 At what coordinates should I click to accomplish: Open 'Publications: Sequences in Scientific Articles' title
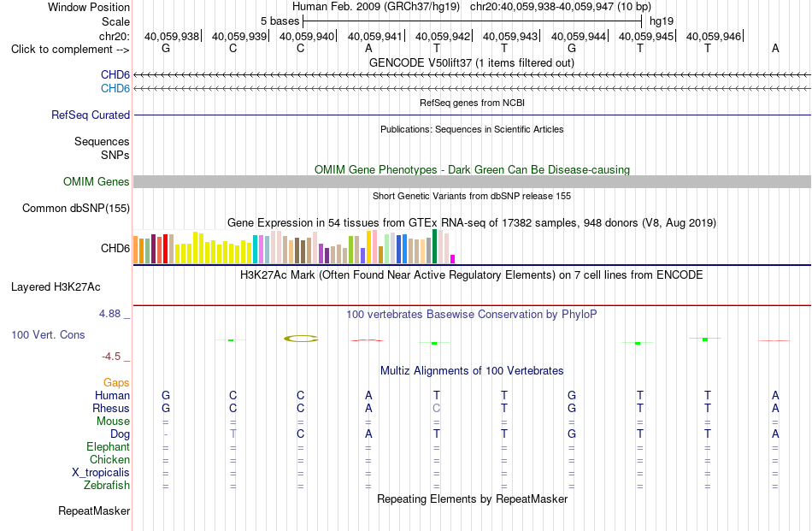472,129
